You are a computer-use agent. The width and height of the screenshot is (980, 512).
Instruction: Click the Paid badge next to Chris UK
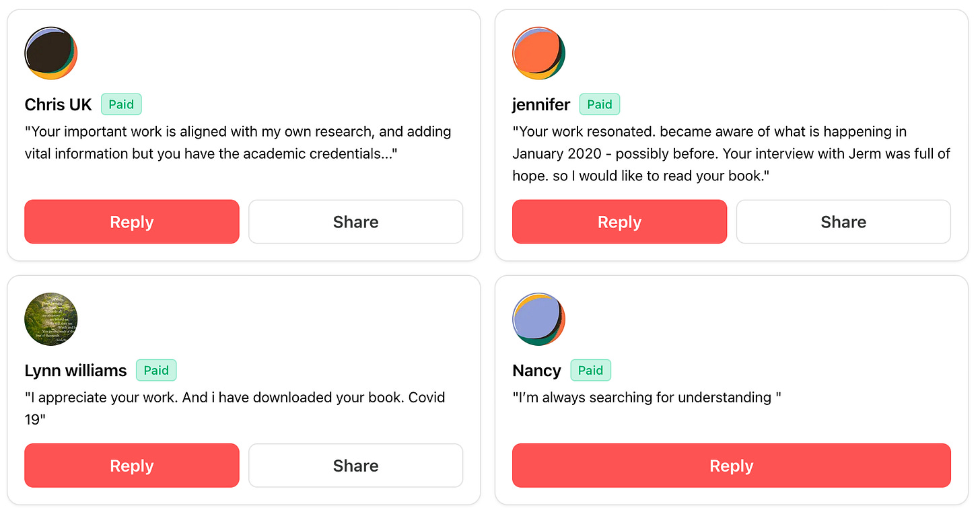(121, 104)
